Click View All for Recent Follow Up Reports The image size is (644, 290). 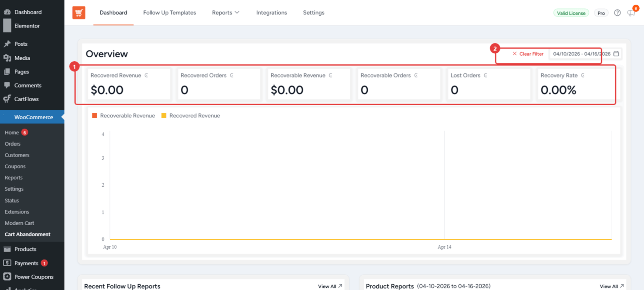coord(330,286)
